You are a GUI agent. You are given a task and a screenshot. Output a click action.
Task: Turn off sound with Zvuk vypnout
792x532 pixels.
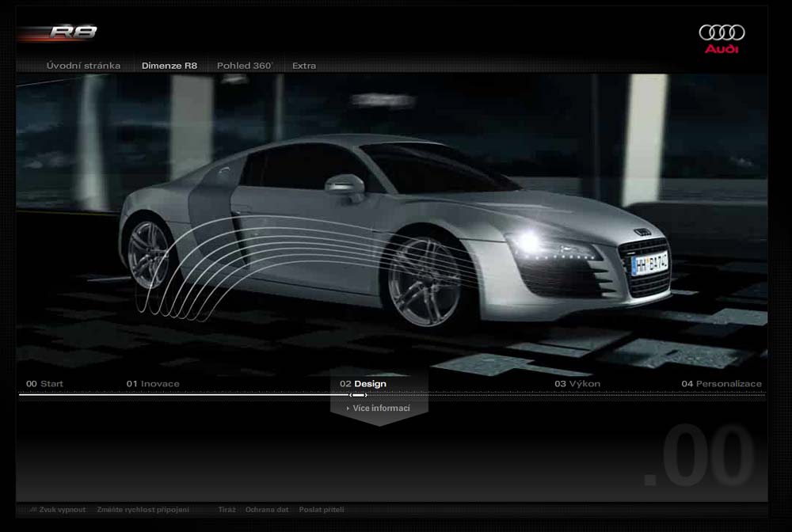[x=62, y=510]
